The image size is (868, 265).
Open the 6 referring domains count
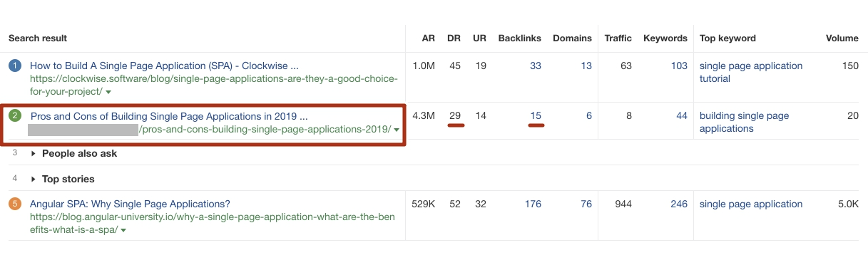(x=589, y=115)
